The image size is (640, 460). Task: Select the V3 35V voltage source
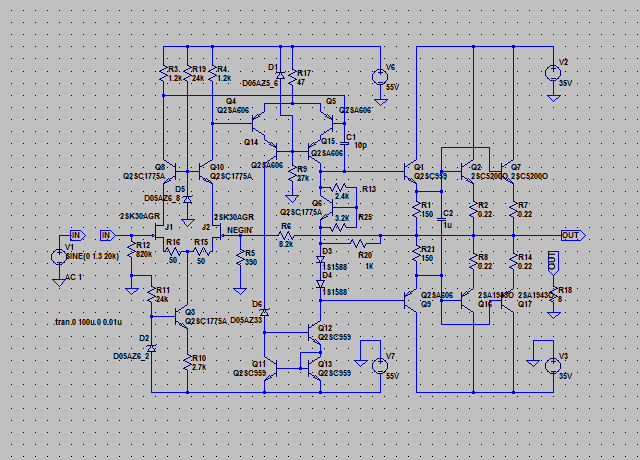pyautogui.click(x=551, y=365)
